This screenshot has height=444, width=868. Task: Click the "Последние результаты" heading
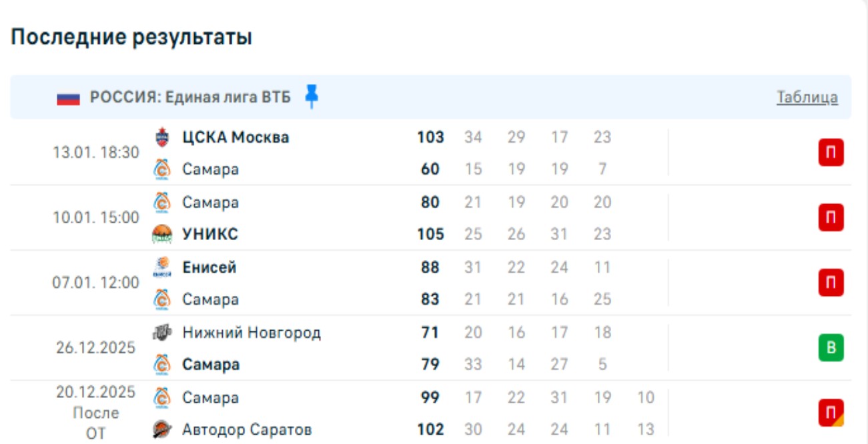click(131, 37)
